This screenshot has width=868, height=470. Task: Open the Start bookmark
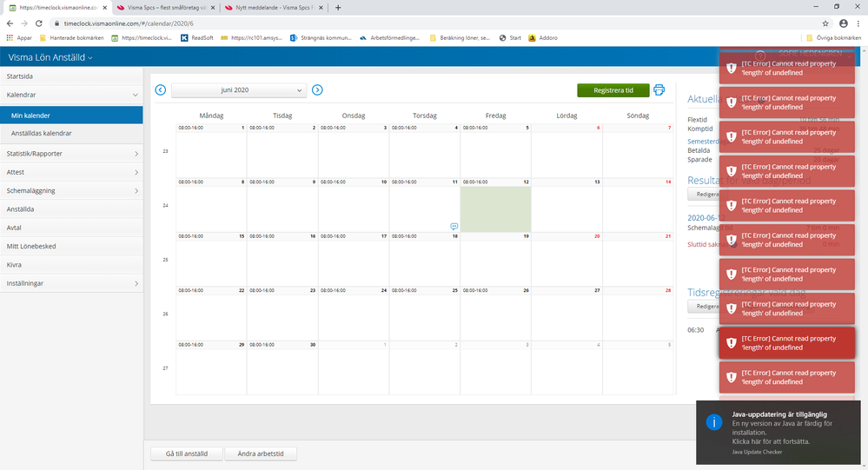(x=510, y=37)
